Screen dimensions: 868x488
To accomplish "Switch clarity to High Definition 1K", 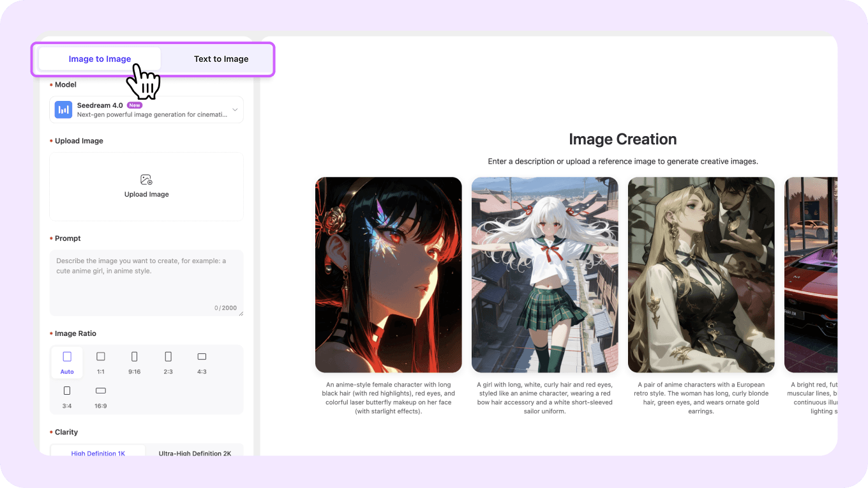I will coord(98,453).
